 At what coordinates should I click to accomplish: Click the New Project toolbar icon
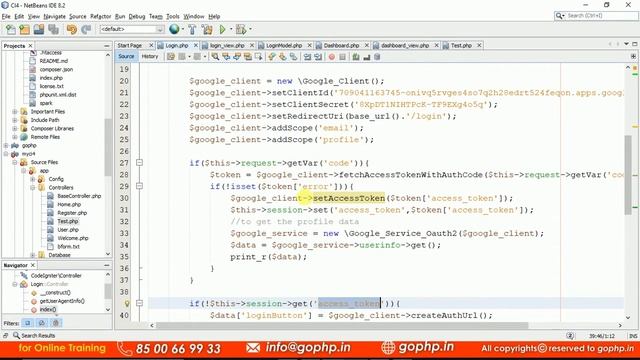click(x=24, y=29)
